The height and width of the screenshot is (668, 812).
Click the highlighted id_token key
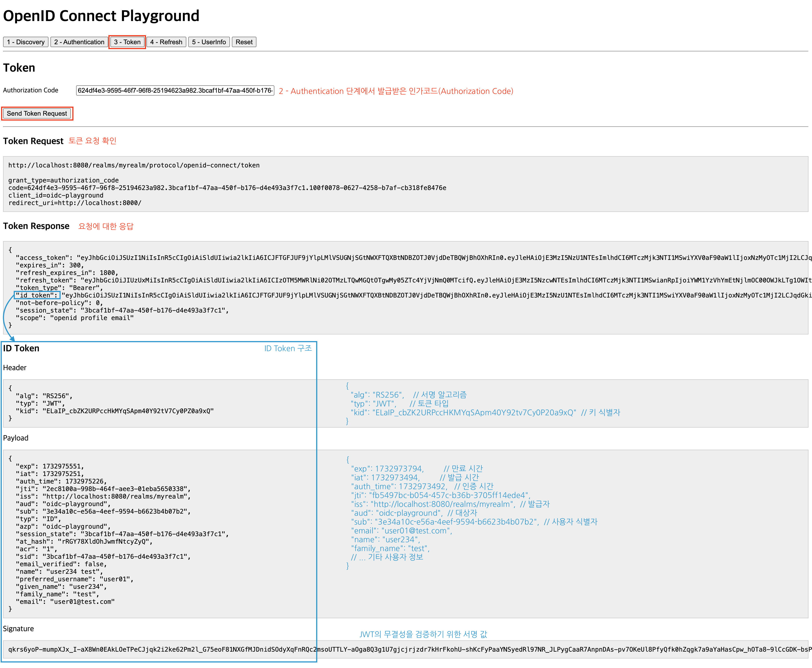point(37,296)
